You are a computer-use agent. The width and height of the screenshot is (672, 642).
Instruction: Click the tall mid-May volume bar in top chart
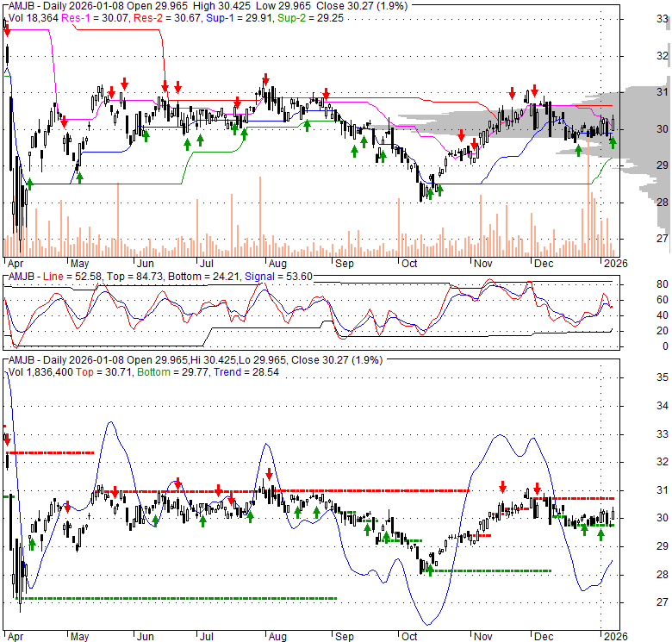pyautogui.click(x=118, y=220)
